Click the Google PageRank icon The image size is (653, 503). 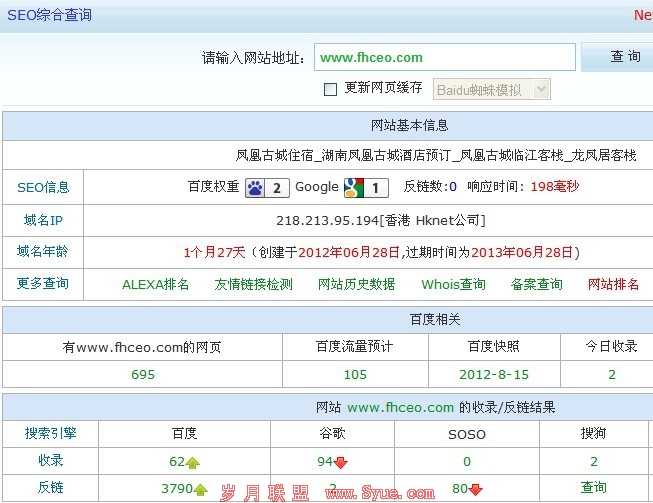tap(352, 187)
